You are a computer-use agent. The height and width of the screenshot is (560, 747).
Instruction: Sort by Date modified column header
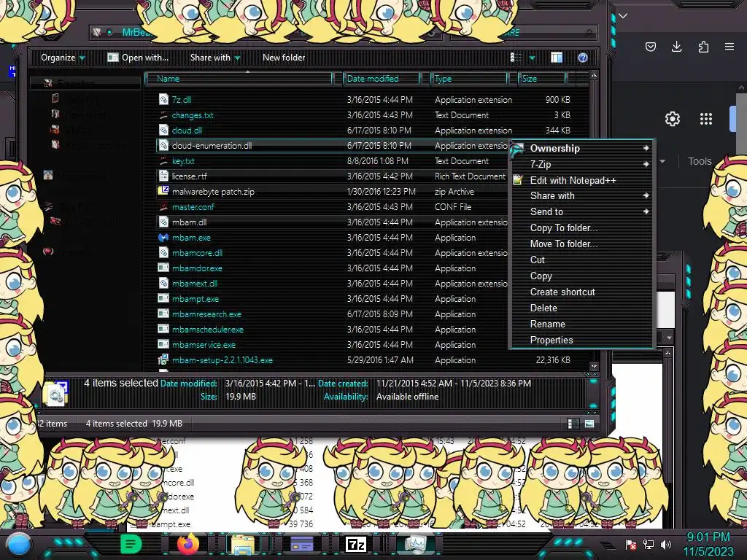[x=382, y=79]
